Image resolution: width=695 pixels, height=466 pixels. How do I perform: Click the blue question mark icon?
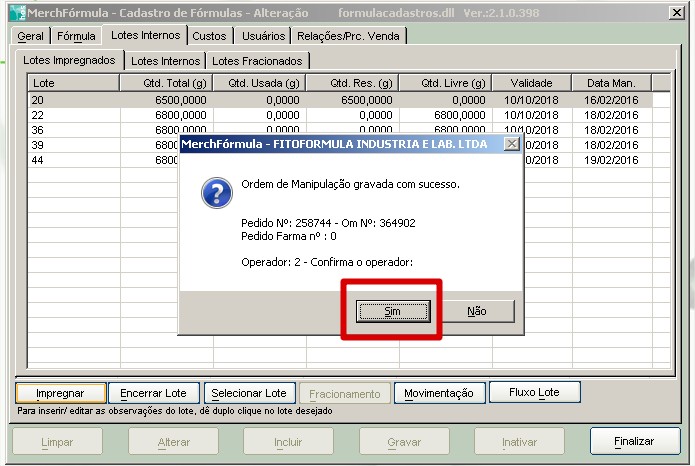216,192
